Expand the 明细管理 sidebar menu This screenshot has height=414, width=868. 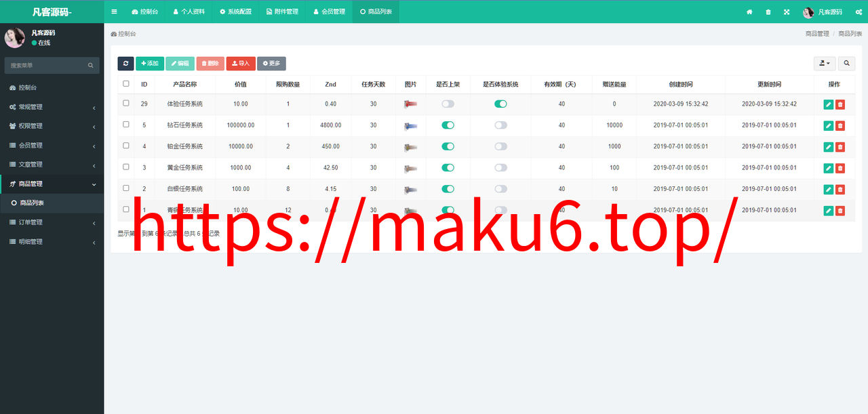[52, 241]
